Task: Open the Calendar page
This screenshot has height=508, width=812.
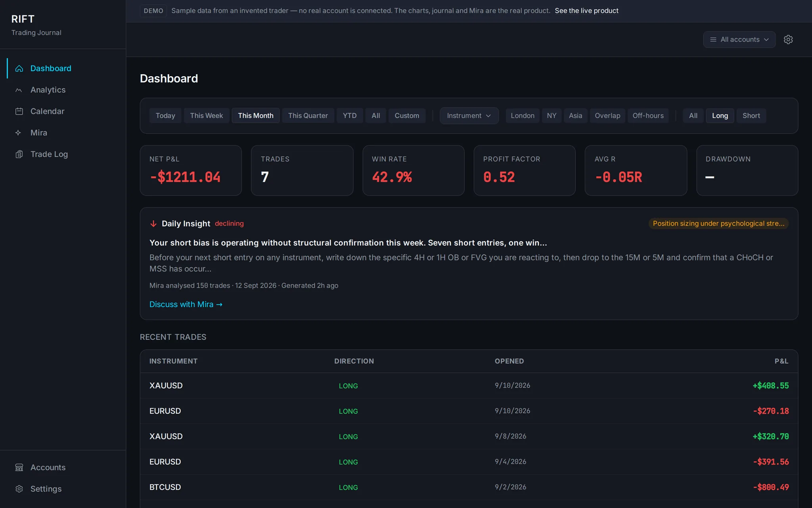Action: 63,112
